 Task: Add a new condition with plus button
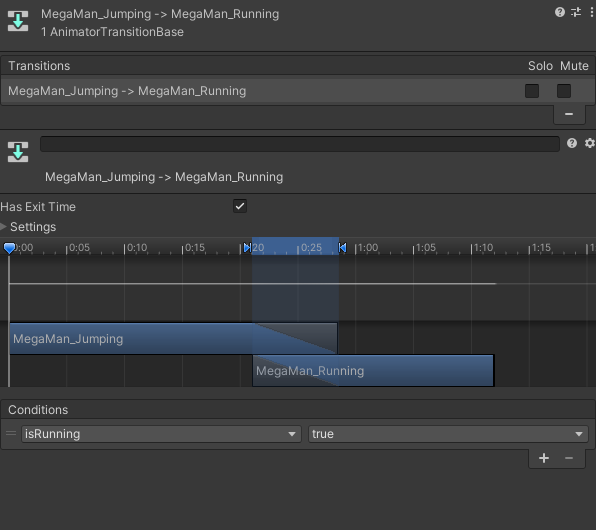pos(544,458)
